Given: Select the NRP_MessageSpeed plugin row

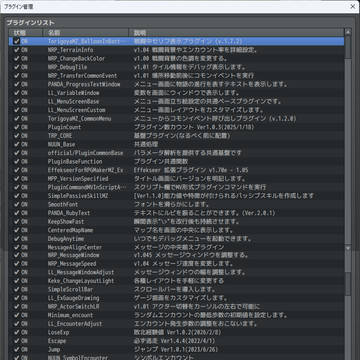Looking at the screenshot, I should [177, 264].
